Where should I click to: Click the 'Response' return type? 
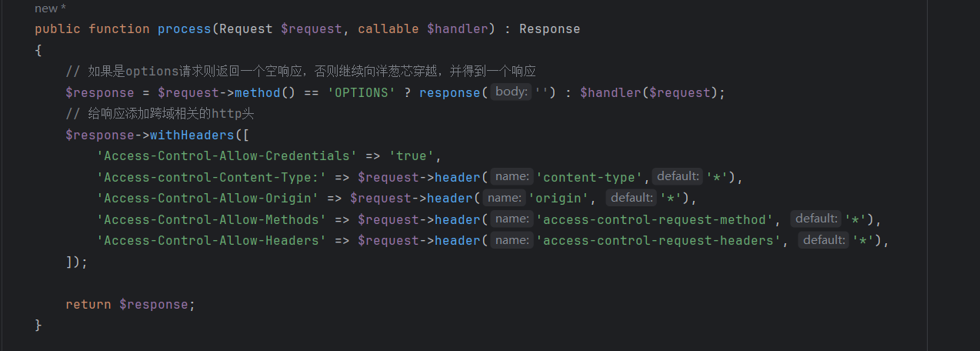pos(550,29)
